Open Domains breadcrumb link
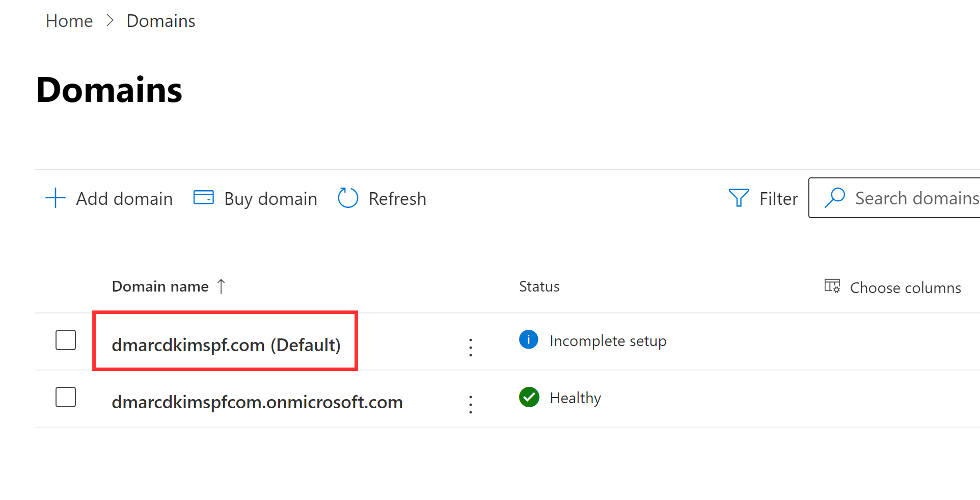Viewport: 980px width, 500px height. click(x=161, y=21)
